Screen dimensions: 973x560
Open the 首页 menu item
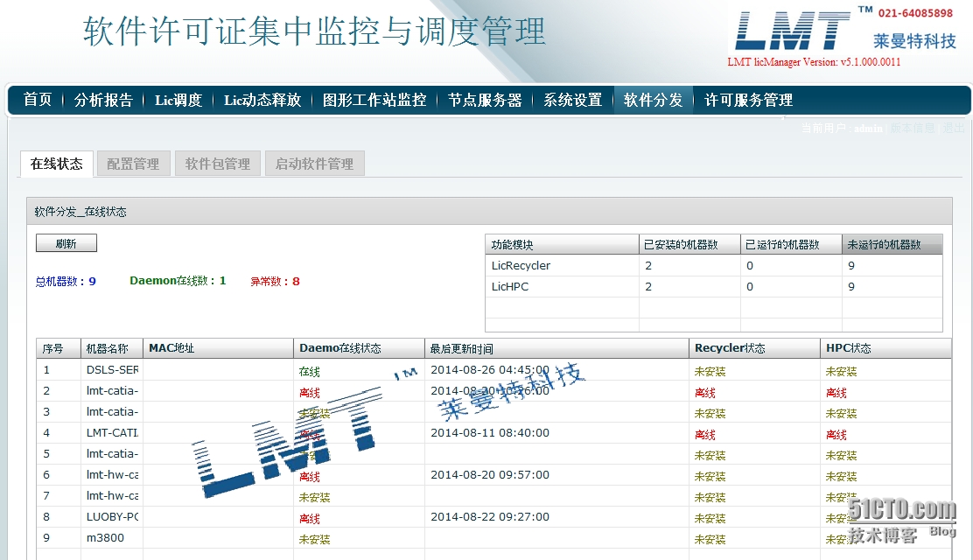pyautogui.click(x=38, y=100)
